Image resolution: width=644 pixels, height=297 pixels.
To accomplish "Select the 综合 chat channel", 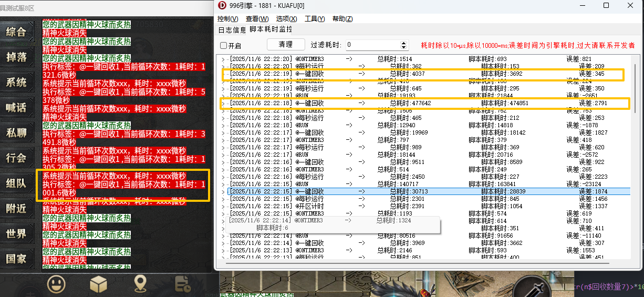I will point(16,32).
